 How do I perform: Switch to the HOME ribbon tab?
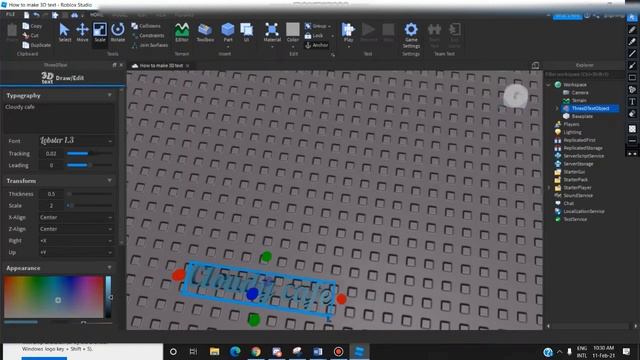click(97, 15)
